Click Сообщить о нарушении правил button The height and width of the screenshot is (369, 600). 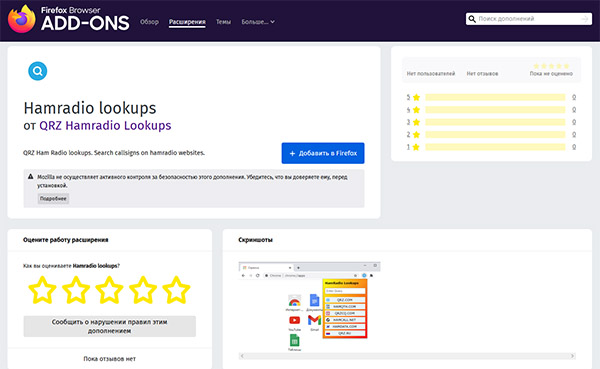[x=109, y=327]
